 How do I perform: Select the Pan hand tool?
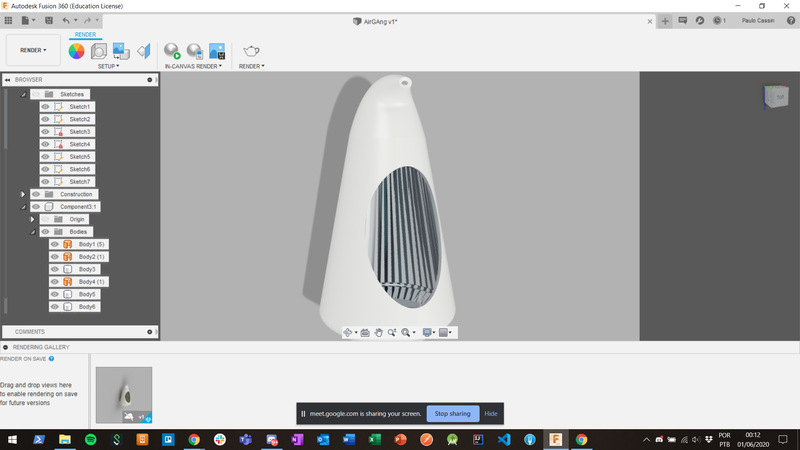click(x=379, y=332)
